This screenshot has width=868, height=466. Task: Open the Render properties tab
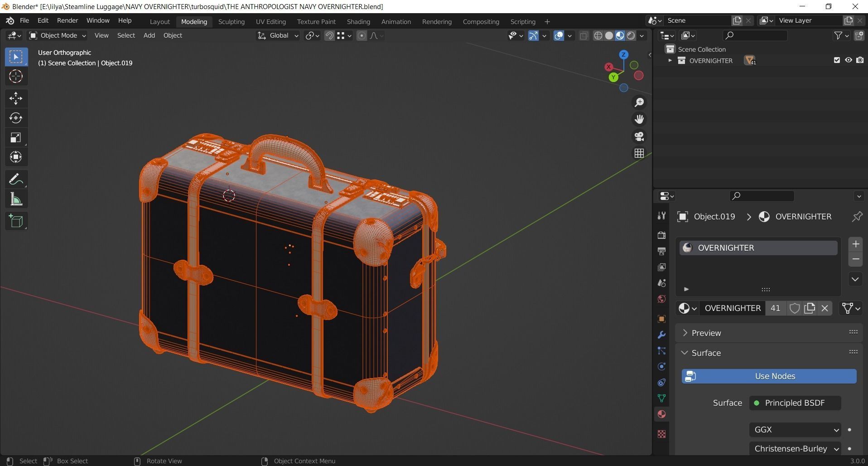(x=661, y=235)
